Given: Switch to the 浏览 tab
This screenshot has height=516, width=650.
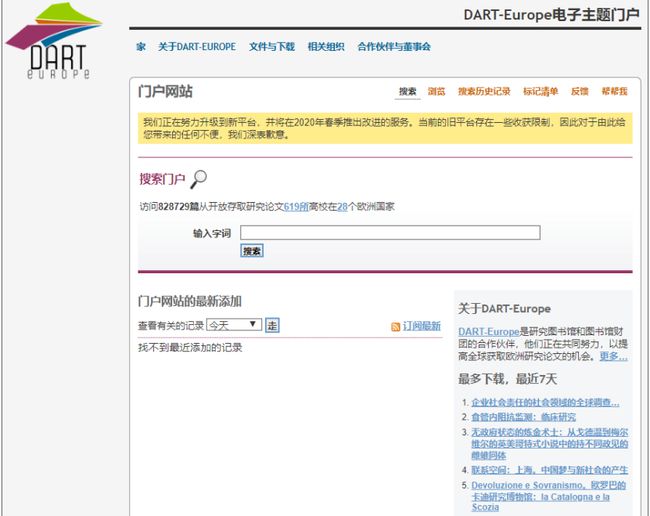Looking at the screenshot, I should pyautogui.click(x=437, y=91).
